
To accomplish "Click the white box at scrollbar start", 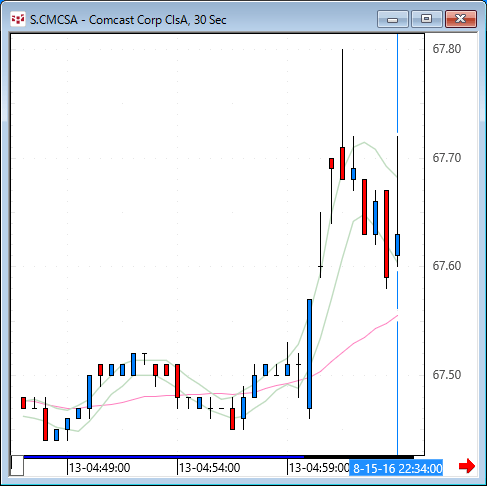I will pyautogui.click(x=17, y=465).
